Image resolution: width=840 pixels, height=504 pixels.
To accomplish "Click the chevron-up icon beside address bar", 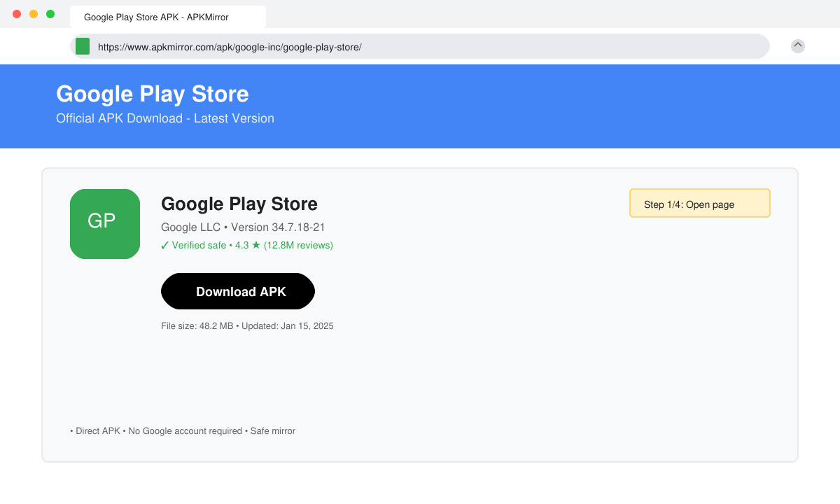I will click(798, 46).
